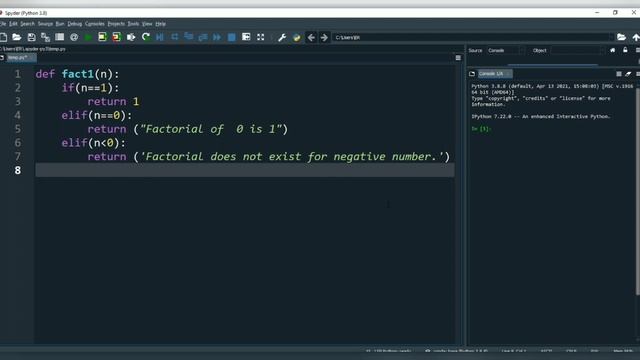
Task: Start debugging the file
Action: [160, 38]
